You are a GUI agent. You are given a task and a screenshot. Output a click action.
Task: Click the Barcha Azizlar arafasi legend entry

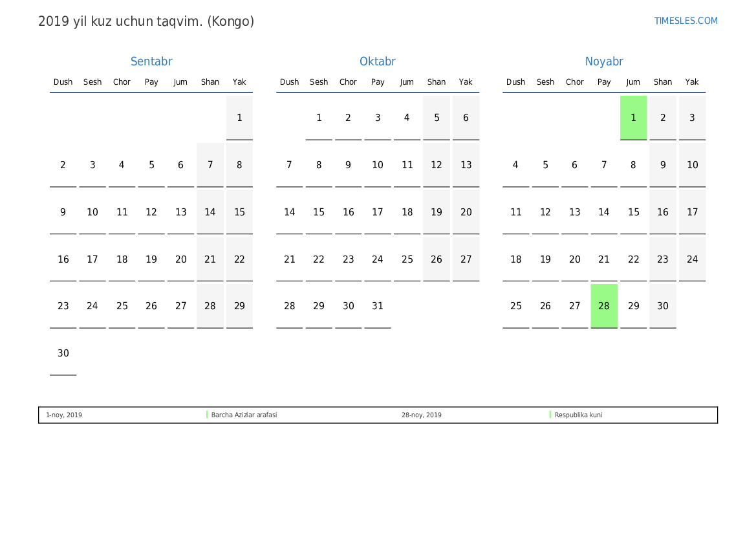[x=244, y=415]
